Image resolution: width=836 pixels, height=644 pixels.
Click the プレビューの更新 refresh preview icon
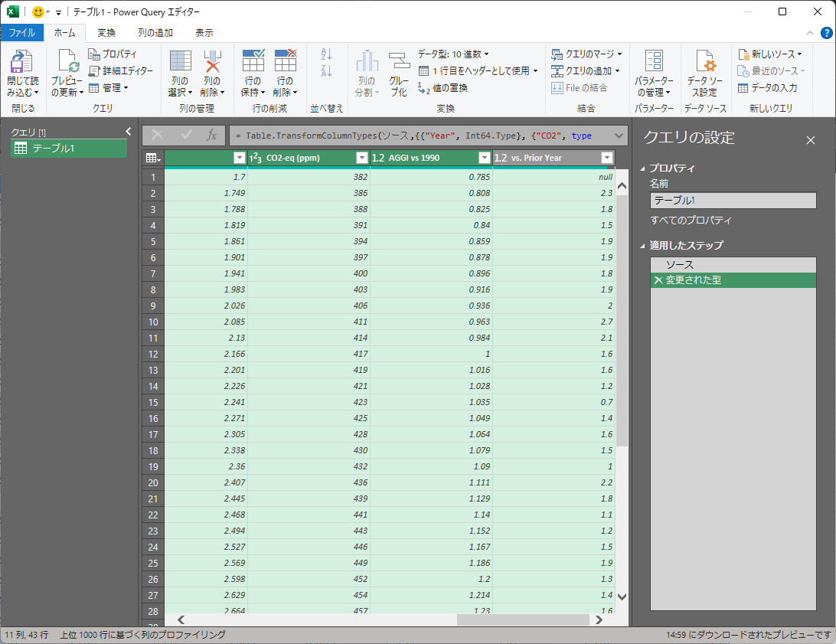click(x=68, y=60)
